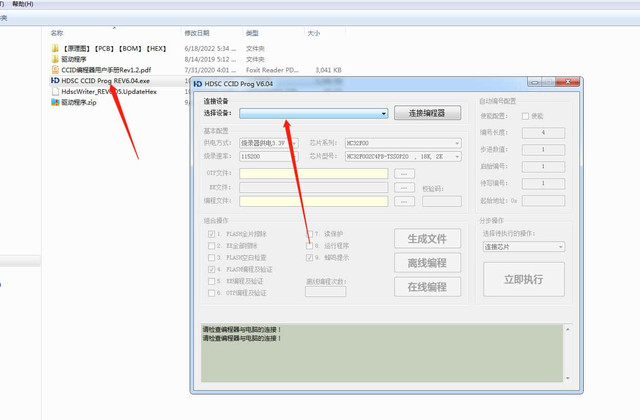Click the HD logo in dialog title bar
Screen dimensions: 640x420
pyautogui.click(x=198, y=84)
